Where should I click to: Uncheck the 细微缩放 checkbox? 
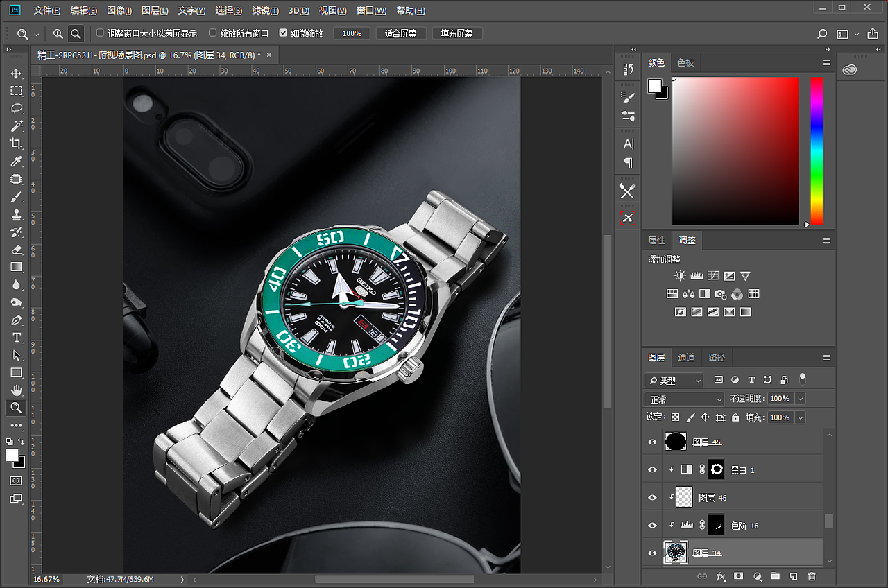283,33
